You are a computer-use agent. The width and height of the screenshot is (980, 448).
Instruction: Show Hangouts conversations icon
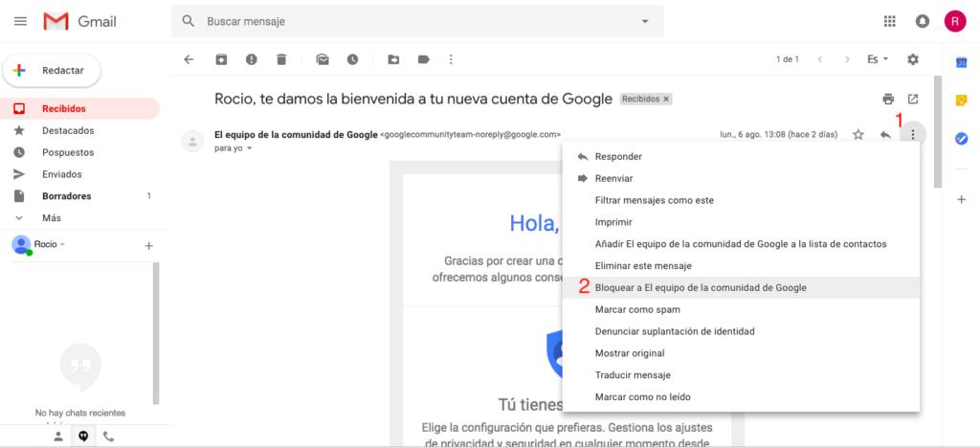coord(83,437)
